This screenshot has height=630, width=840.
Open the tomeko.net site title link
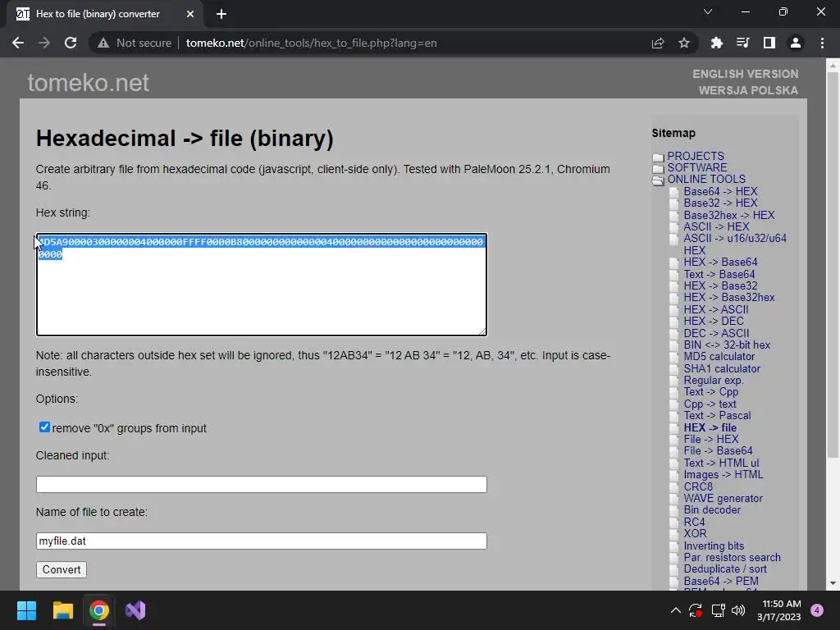click(x=89, y=83)
